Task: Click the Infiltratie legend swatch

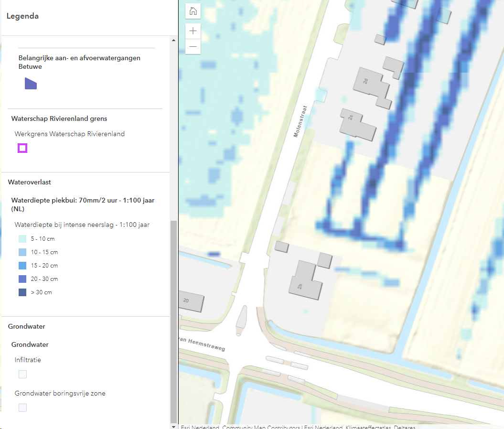Action: pyautogui.click(x=22, y=374)
